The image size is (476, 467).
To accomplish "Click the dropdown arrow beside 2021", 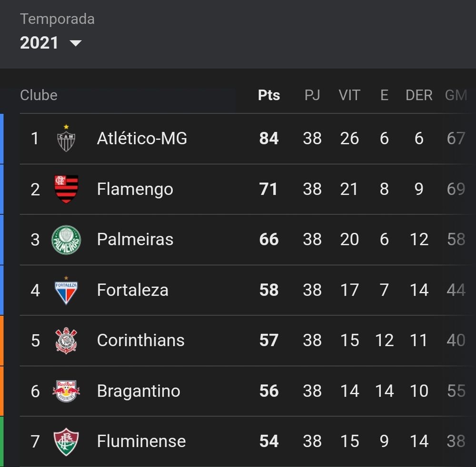I will tap(76, 43).
